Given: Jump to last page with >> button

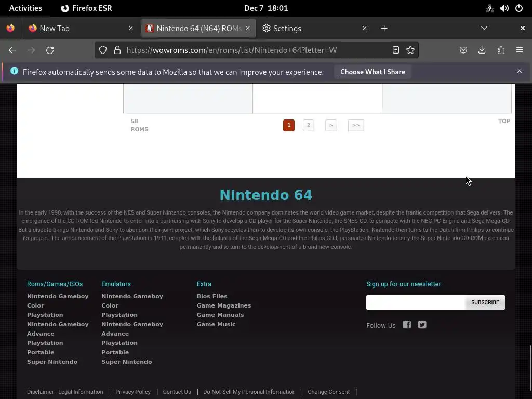Looking at the screenshot, I should pos(356,125).
